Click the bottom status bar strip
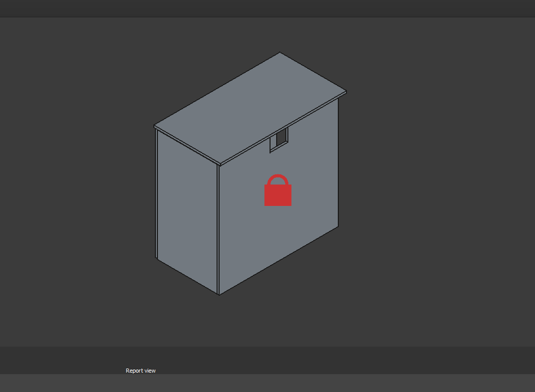The image size is (535, 392). click(267, 383)
